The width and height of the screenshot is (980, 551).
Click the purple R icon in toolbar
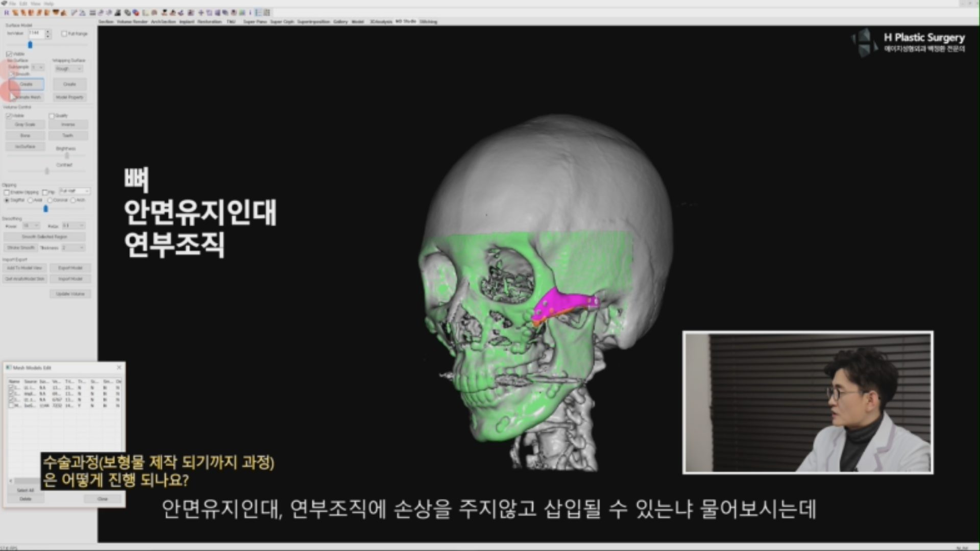tap(7, 13)
